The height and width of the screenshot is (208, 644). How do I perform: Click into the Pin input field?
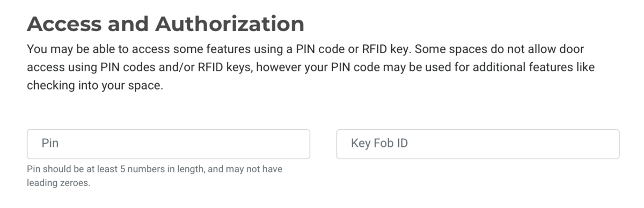(169, 144)
